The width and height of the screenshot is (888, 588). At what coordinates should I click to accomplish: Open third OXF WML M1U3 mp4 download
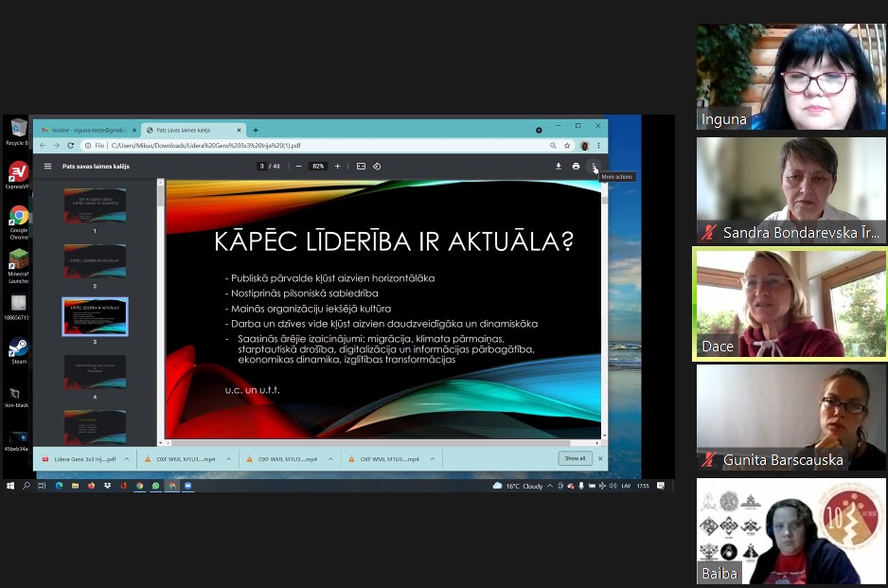(384, 459)
